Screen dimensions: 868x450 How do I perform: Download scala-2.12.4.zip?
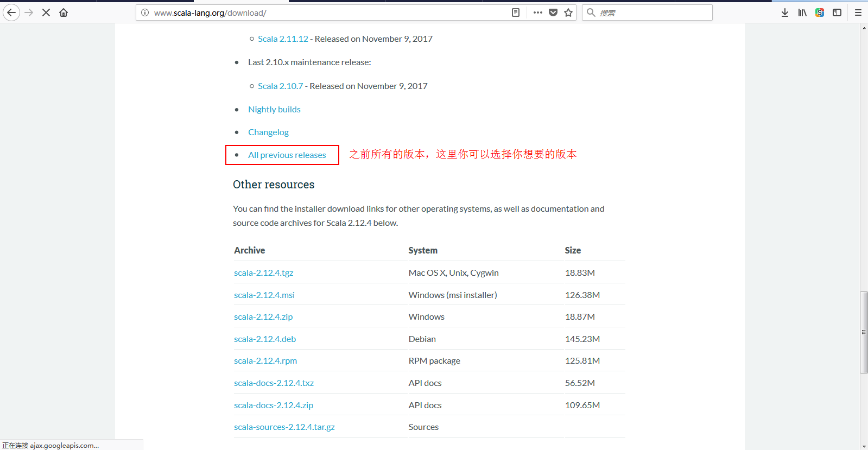pyautogui.click(x=263, y=317)
